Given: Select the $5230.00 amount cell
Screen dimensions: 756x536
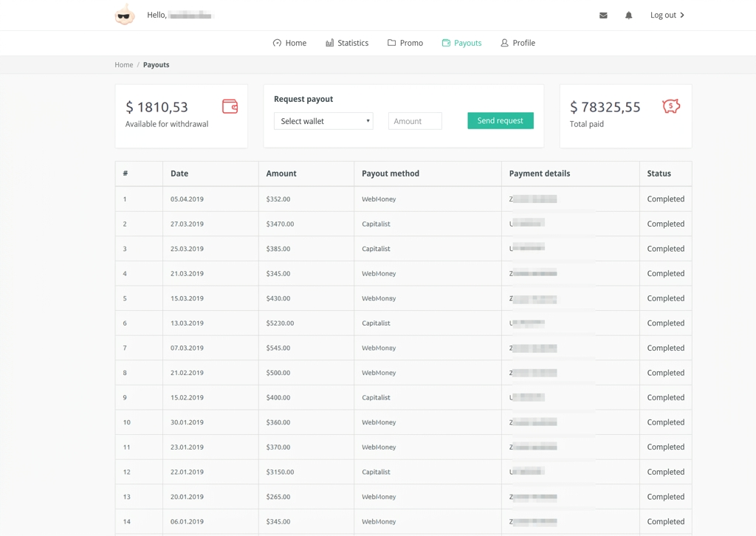Looking at the screenshot, I should tap(280, 323).
